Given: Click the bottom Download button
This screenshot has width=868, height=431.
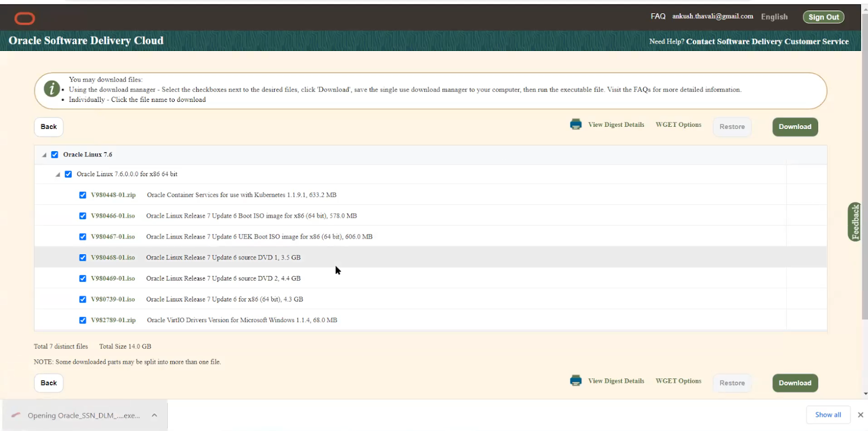Looking at the screenshot, I should [x=795, y=383].
